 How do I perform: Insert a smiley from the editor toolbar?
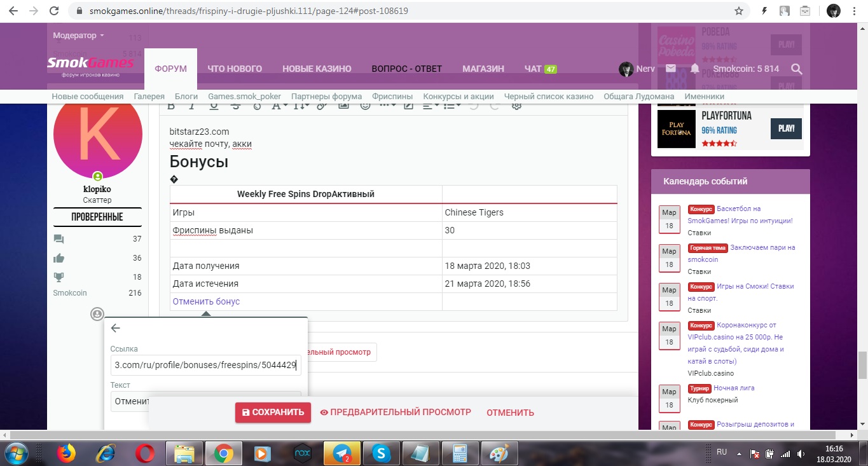pyautogui.click(x=365, y=106)
